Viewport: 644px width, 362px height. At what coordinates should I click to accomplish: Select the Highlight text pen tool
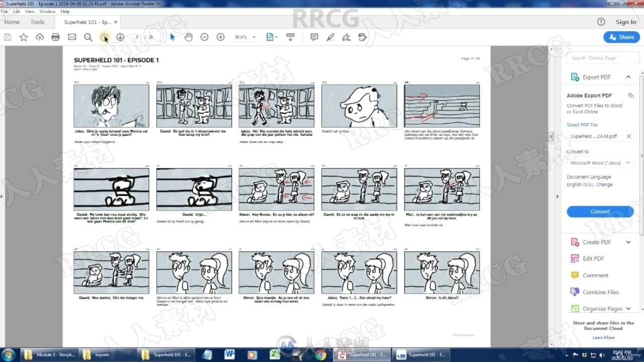click(x=331, y=37)
